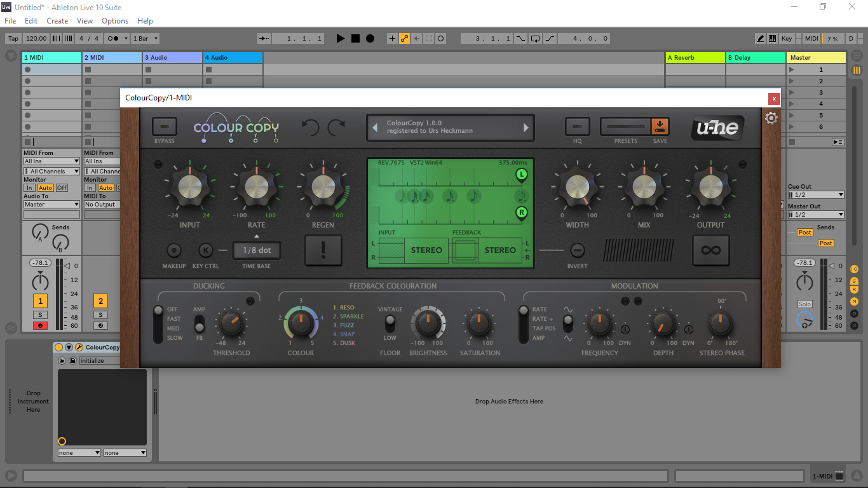Open the Edit menu
The image size is (868, 488).
pos(31,21)
